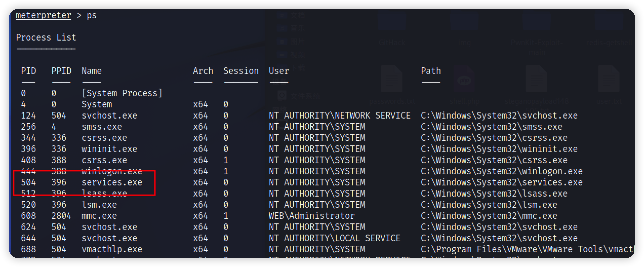
Task: Select the PPID column header
Action: tap(62, 71)
